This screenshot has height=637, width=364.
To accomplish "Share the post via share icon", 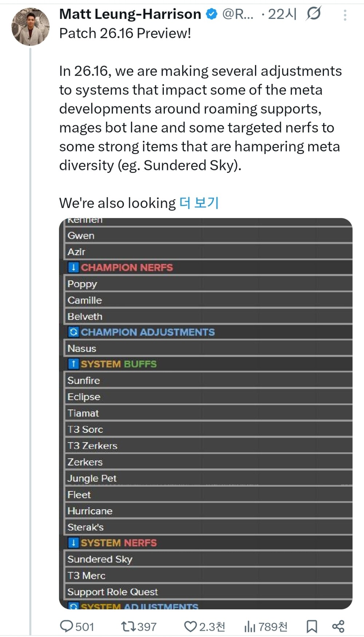I will point(338,626).
